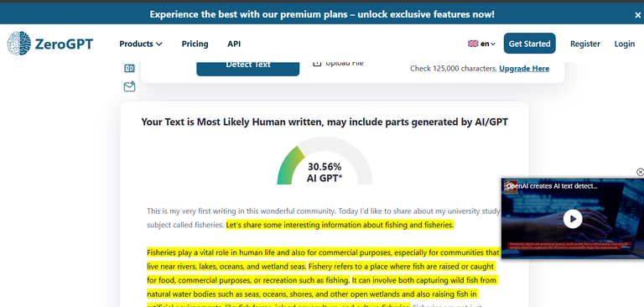Go to the API page

tap(234, 44)
